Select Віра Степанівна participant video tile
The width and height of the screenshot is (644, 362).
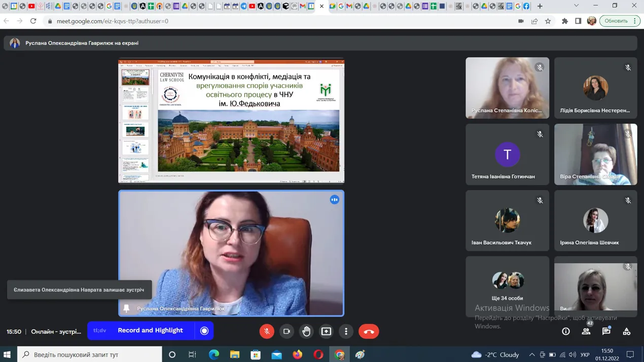[x=595, y=154]
